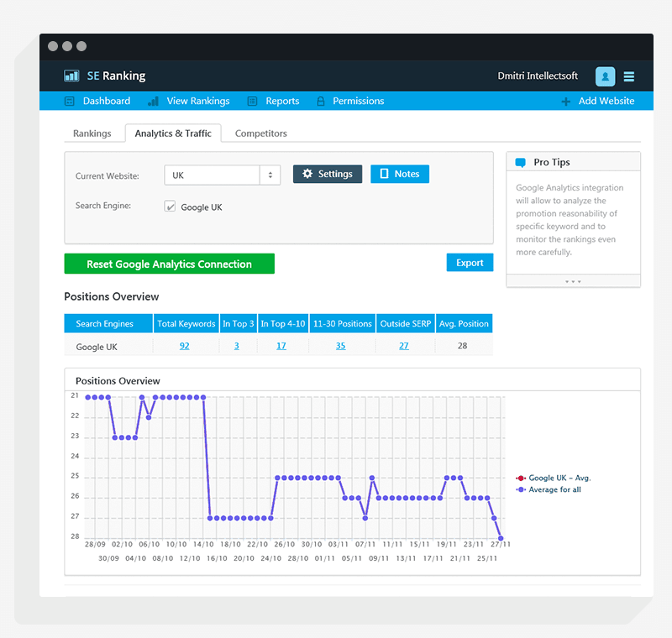Image resolution: width=672 pixels, height=638 pixels.
Task: Click the In Top 3 column header
Action: [x=239, y=323]
